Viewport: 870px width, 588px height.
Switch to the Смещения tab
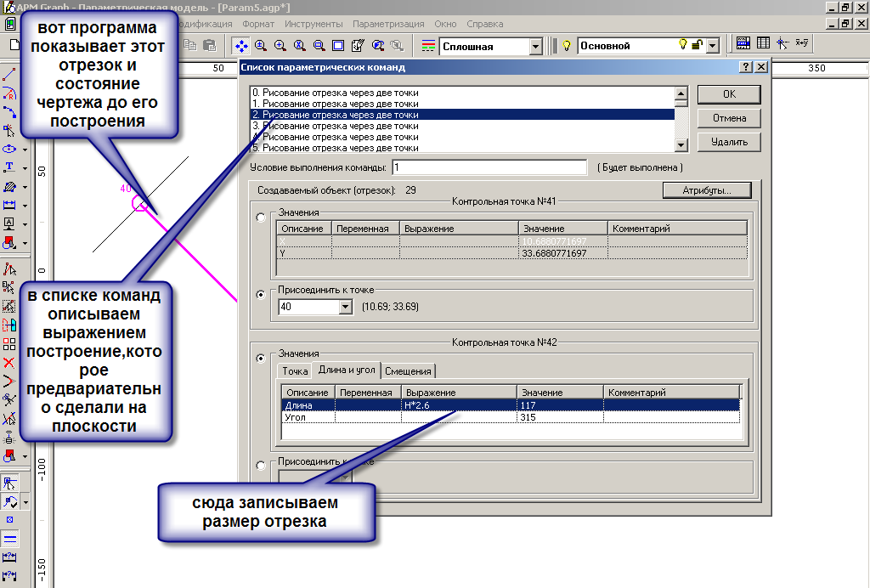click(408, 371)
